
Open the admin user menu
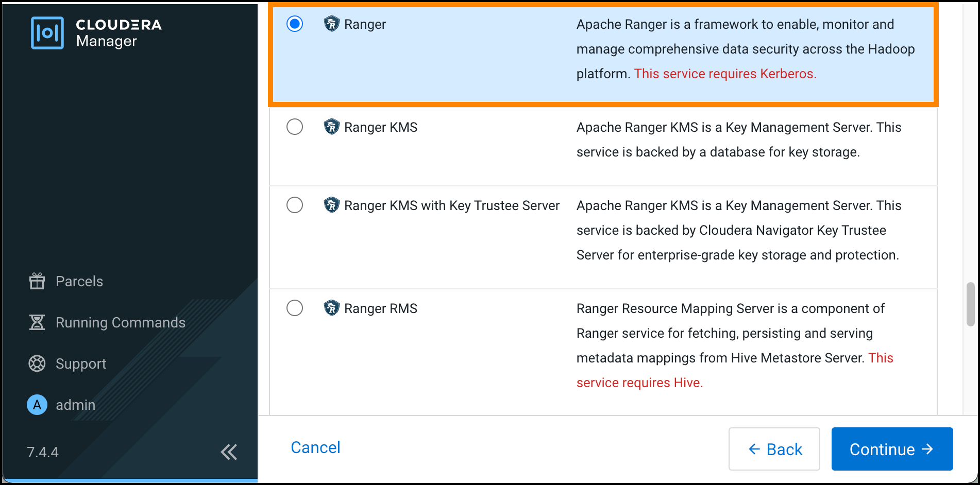75,405
